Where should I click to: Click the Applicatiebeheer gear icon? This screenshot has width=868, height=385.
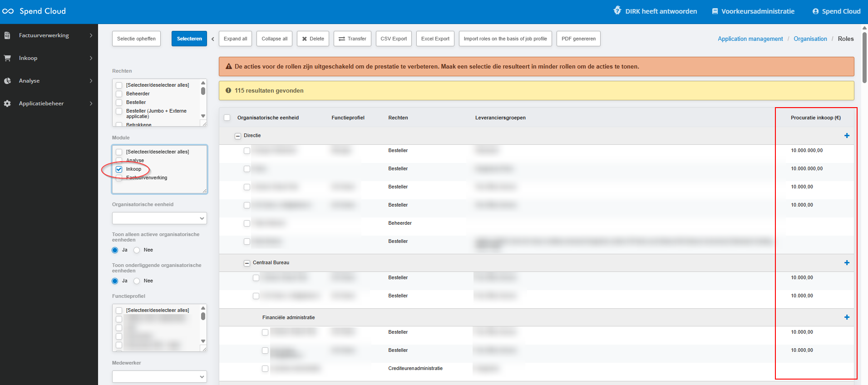[7, 104]
